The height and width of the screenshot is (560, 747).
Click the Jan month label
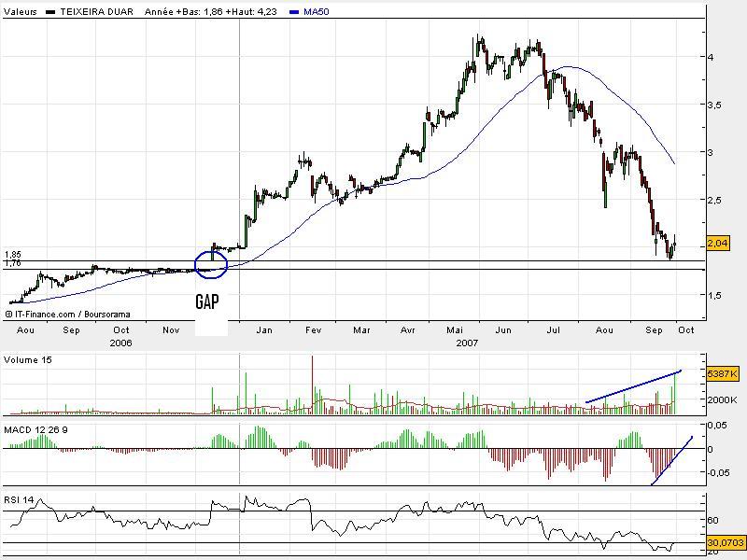click(x=264, y=330)
